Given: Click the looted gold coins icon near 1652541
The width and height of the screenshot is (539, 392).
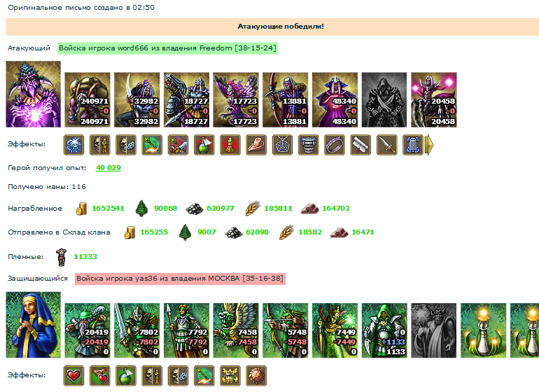Looking at the screenshot, I should [81, 209].
